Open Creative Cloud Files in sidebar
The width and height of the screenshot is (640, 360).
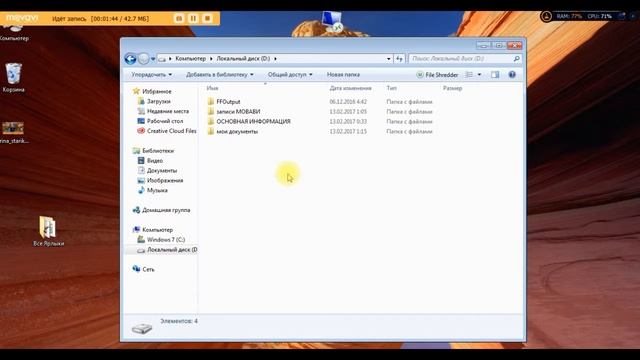[x=171, y=131]
